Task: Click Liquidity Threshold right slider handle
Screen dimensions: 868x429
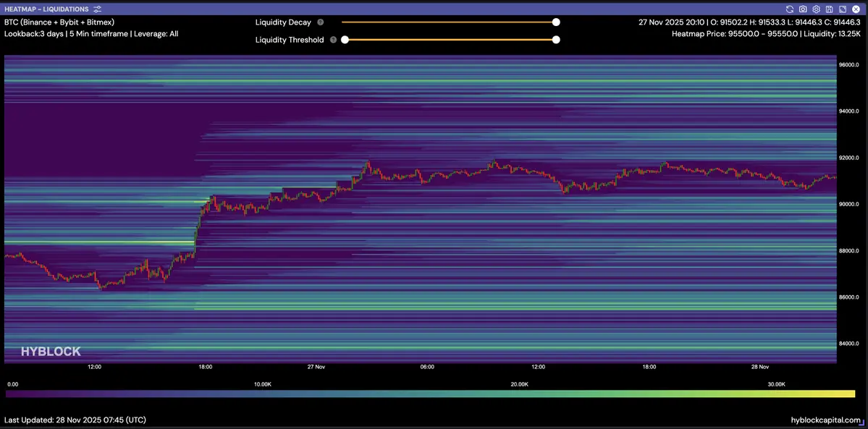Action: (556, 40)
